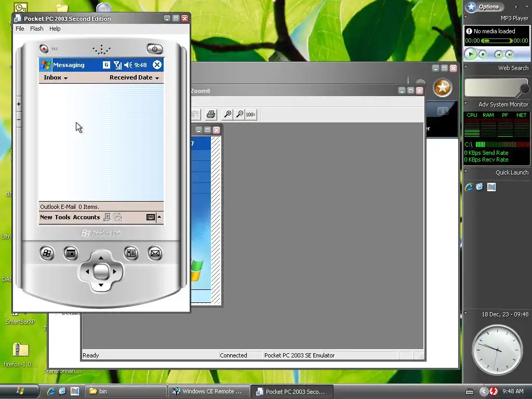Open the Start flag in Messaging title bar
Screen dimensions: 532x399
46,65
